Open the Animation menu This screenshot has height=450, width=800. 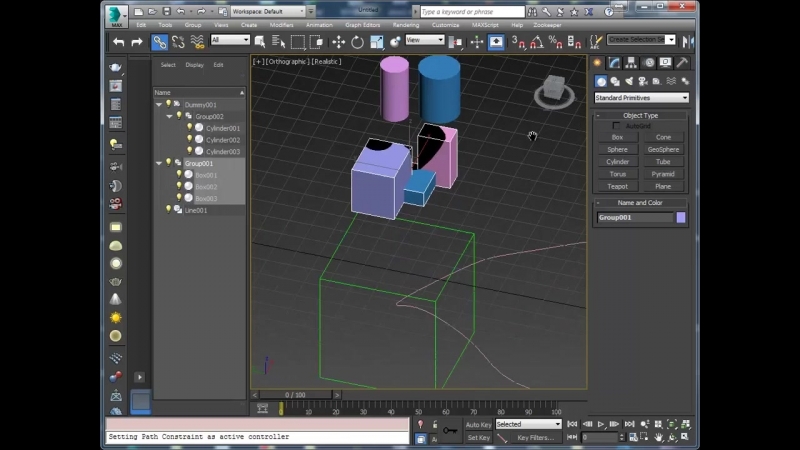(x=319, y=25)
